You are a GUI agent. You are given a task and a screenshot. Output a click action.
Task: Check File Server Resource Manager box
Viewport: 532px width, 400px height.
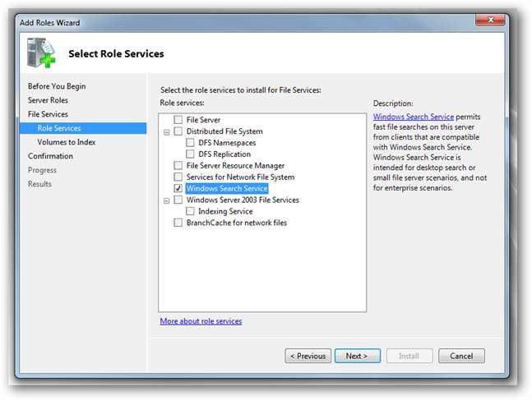pyautogui.click(x=178, y=165)
